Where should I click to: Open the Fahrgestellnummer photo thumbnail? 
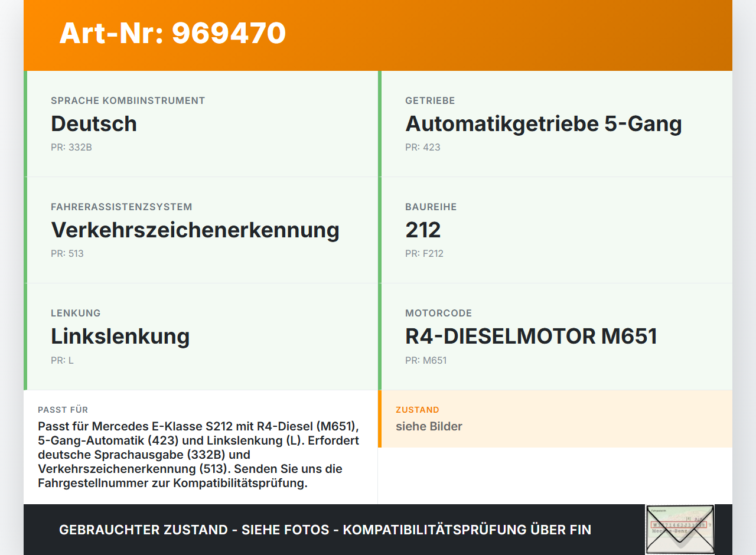(x=680, y=530)
